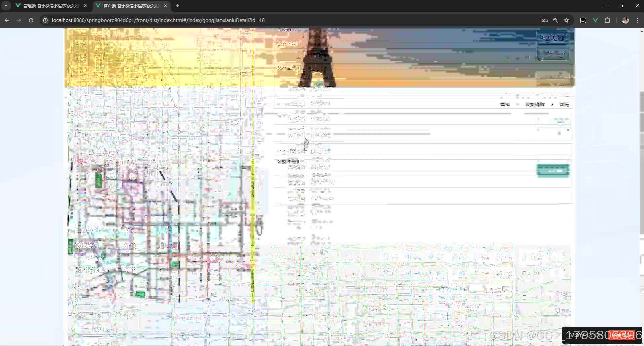Screen dimensions: 644x346
Task: Open the browser profile avatar
Action: (626, 20)
